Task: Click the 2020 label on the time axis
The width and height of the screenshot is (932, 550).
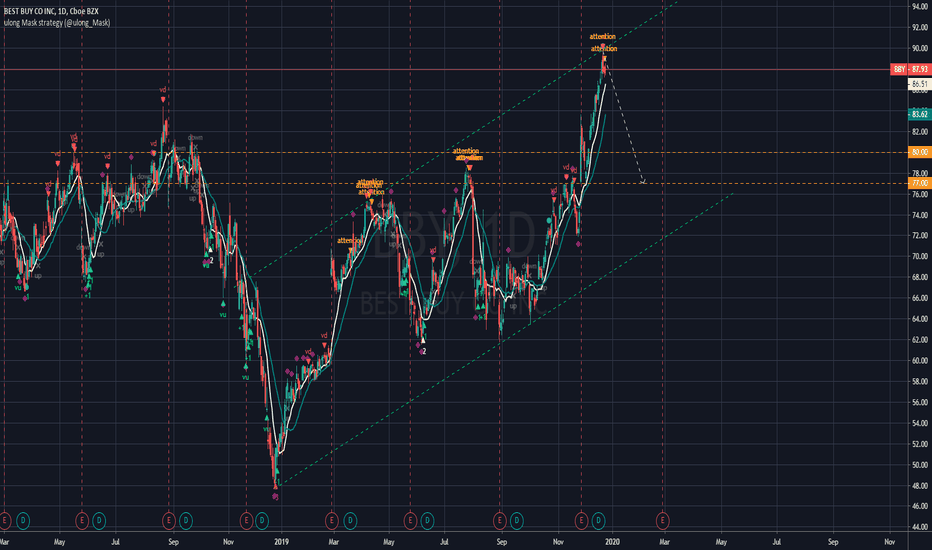Action: pos(612,542)
